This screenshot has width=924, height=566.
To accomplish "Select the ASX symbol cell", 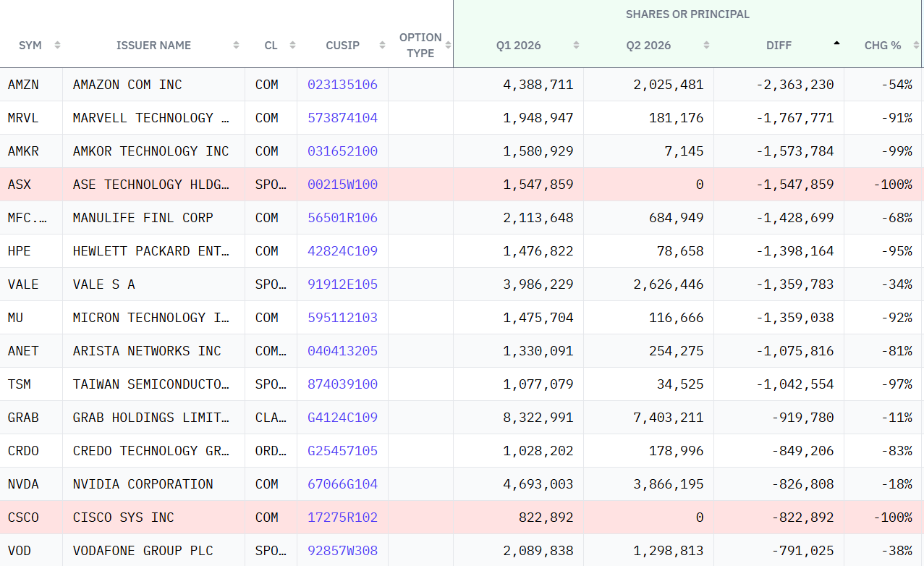I will coord(31,185).
